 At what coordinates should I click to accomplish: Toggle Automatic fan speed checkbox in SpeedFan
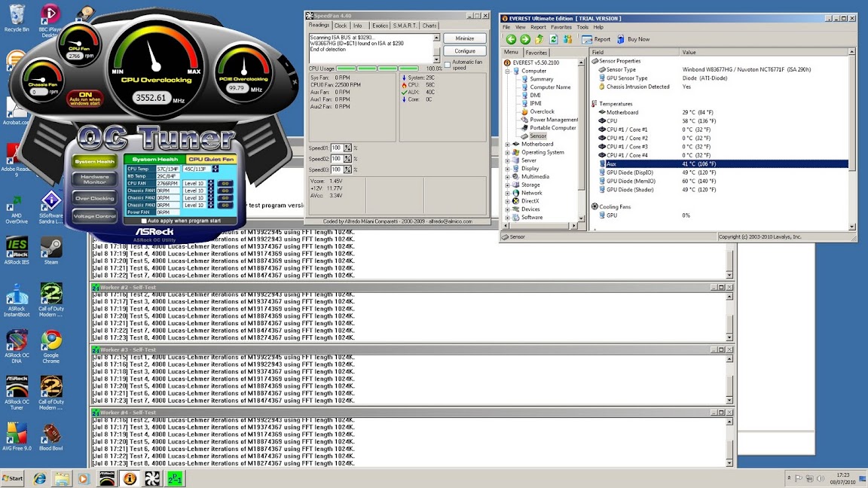pos(448,65)
